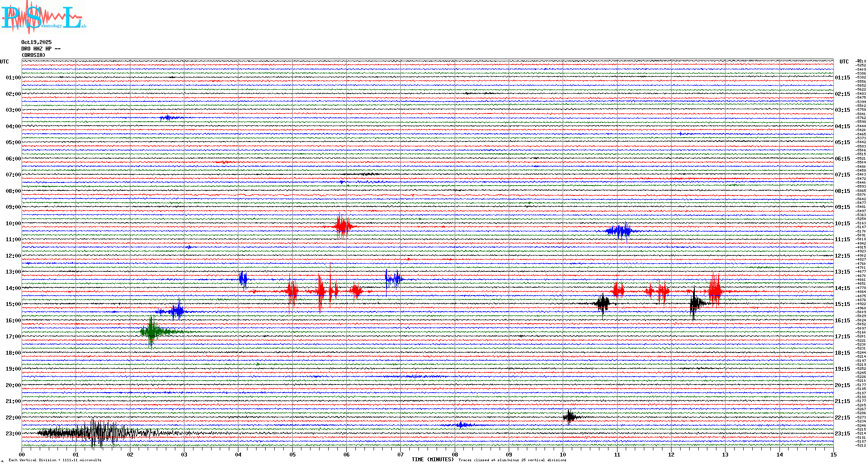The height and width of the screenshot is (466, 868).
Task: Click the small black event near 22:00 minute 10
Action: click(570, 417)
